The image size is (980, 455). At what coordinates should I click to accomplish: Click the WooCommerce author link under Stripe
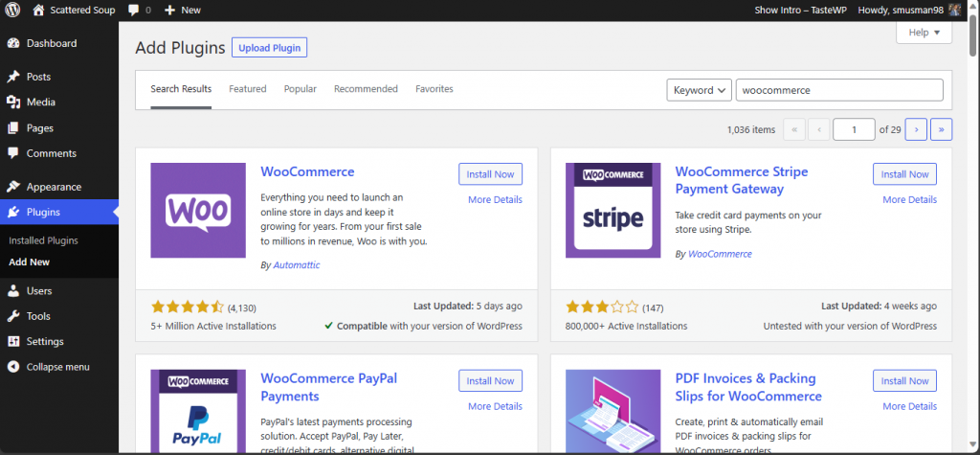[720, 254]
